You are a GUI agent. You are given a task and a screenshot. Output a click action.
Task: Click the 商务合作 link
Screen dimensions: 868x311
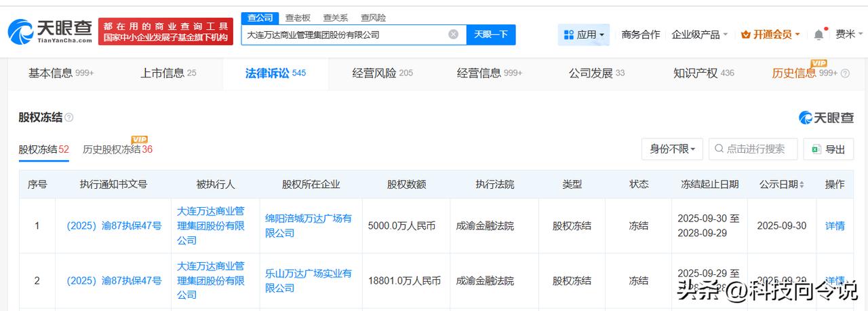click(x=641, y=35)
